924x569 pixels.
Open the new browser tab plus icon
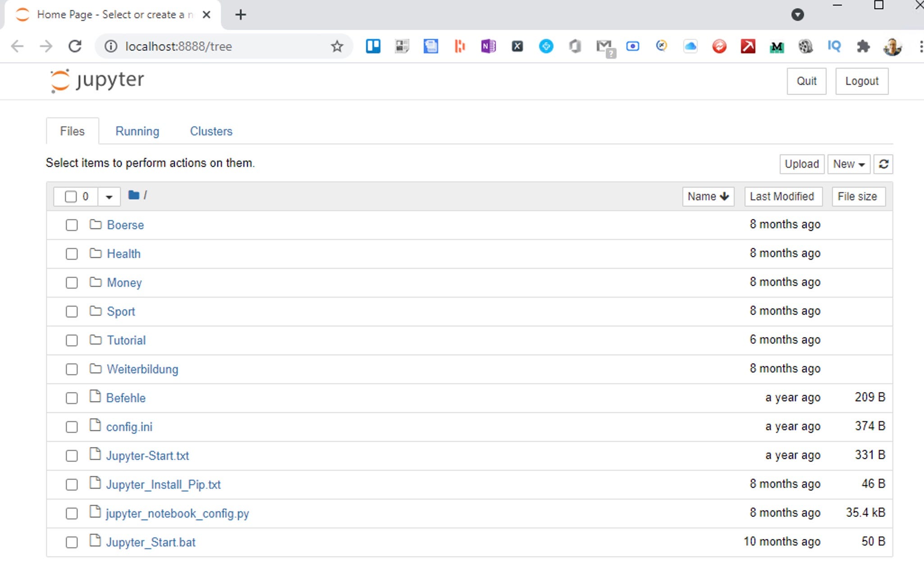click(x=241, y=15)
